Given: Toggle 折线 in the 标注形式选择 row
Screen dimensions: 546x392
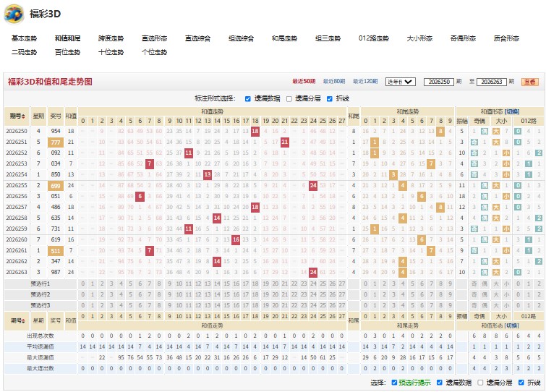Looking at the screenshot, I should click(330, 99).
